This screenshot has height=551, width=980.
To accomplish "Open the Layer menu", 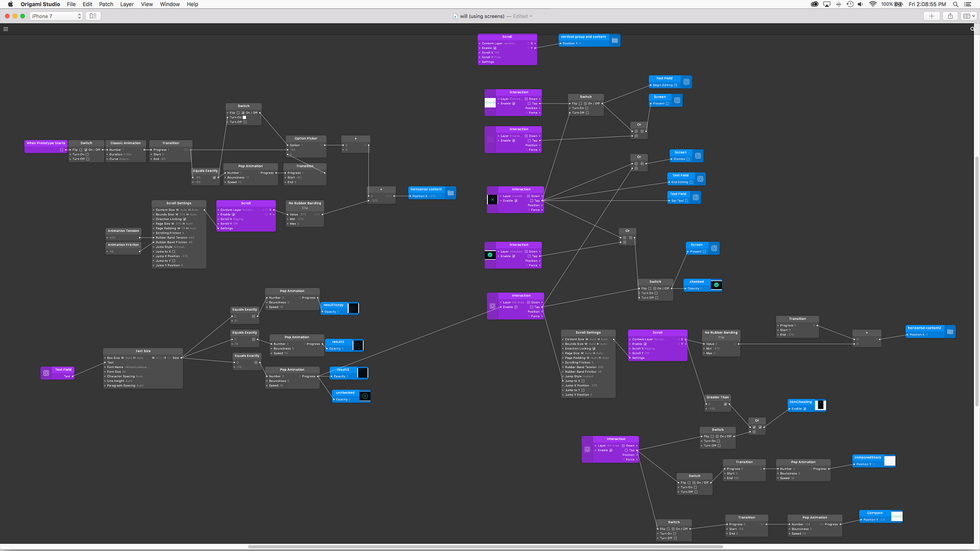I will (127, 4).
